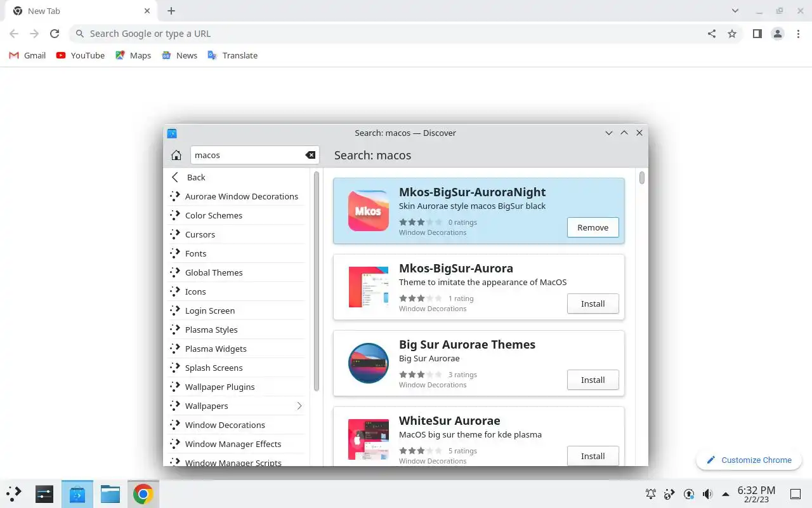Open the KDE application launcher
Screen dimensions: 812x508
14,493
